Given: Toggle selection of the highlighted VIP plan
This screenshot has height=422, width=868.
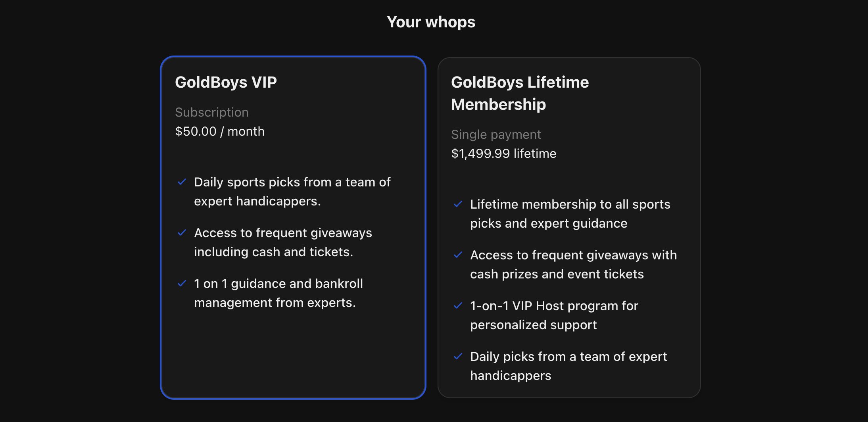Looking at the screenshot, I should click(x=293, y=227).
